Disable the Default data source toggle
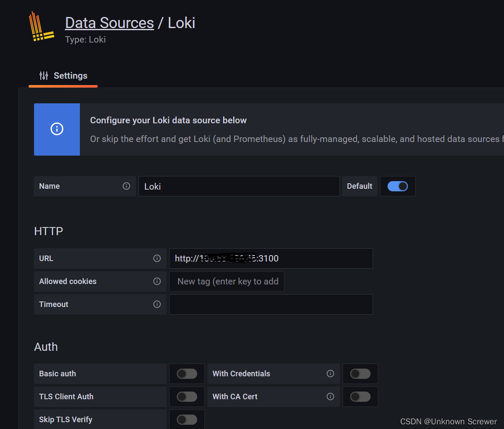Image resolution: width=504 pixels, height=429 pixels. [x=398, y=186]
